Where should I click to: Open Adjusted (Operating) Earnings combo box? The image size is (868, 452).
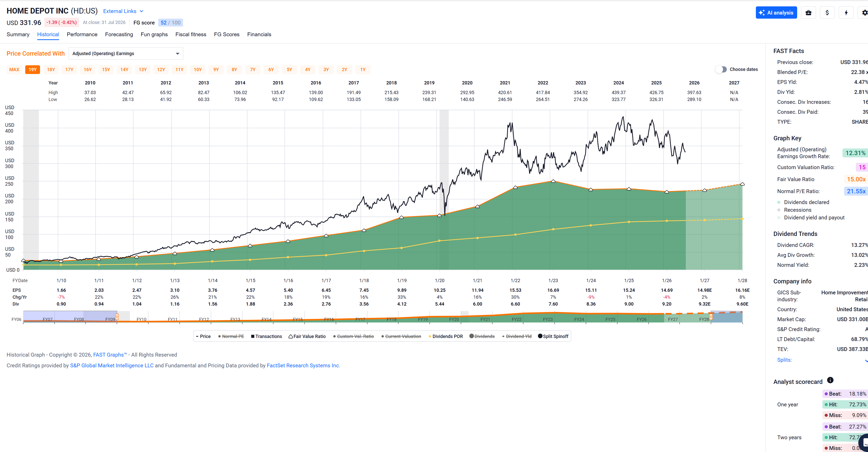(126, 54)
